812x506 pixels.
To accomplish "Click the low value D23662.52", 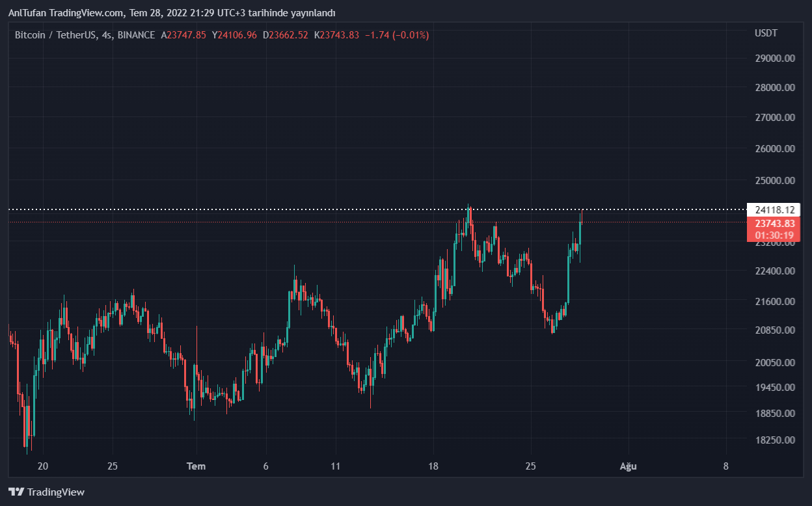I will click(286, 35).
